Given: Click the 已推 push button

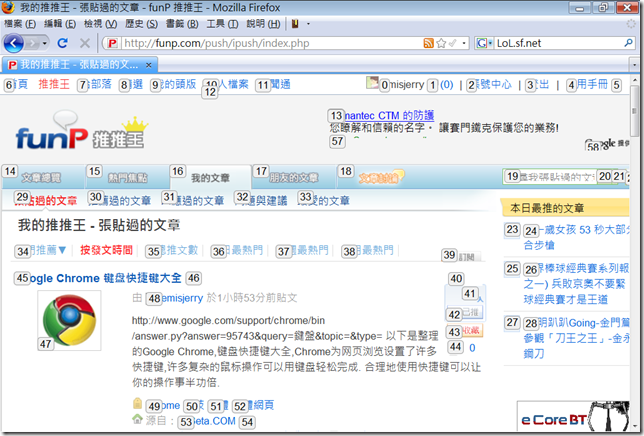Looking at the screenshot, I should (466, 312).
